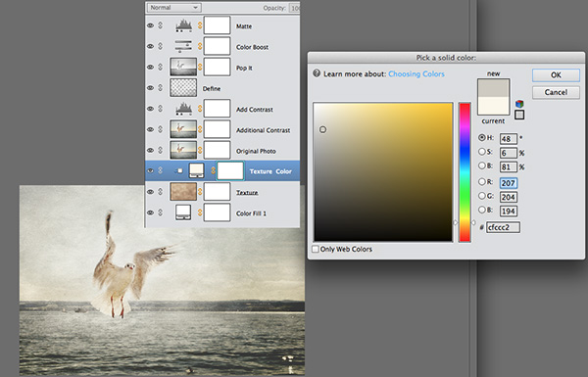Enable Only Web Colors checkbox
Image resolution: width=588 pixels, height=377 pixels.
316,249
